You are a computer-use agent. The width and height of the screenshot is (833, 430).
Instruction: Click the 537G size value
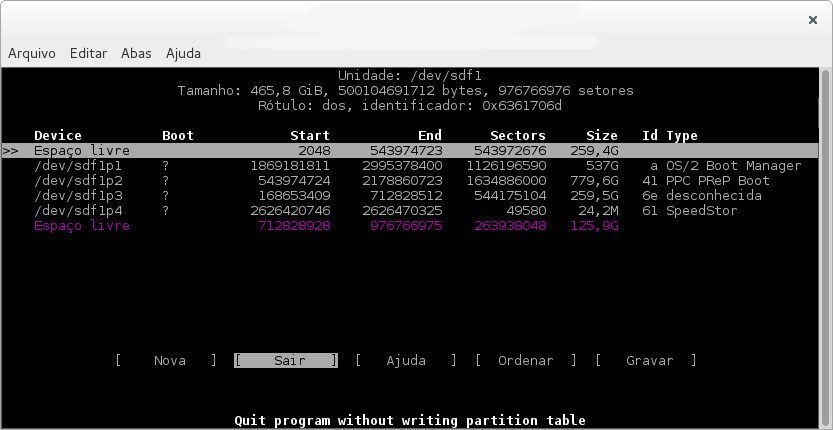click(x=602, y=166)
